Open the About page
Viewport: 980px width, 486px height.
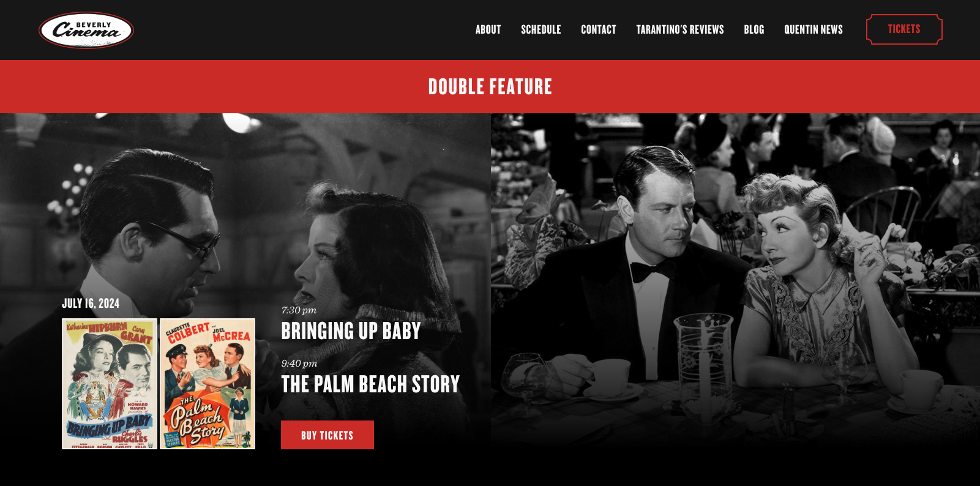pyautogui.click(x=488, y=29)
